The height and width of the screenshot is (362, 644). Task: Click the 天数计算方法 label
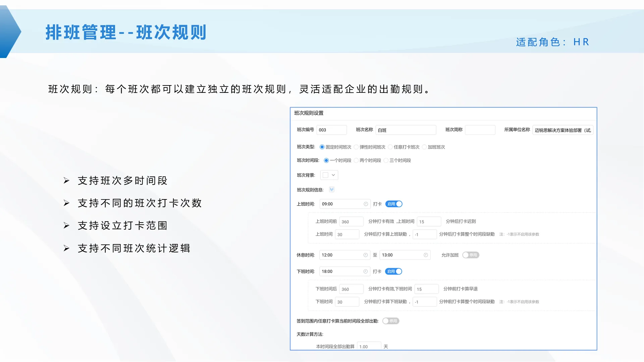pos(310,334)
